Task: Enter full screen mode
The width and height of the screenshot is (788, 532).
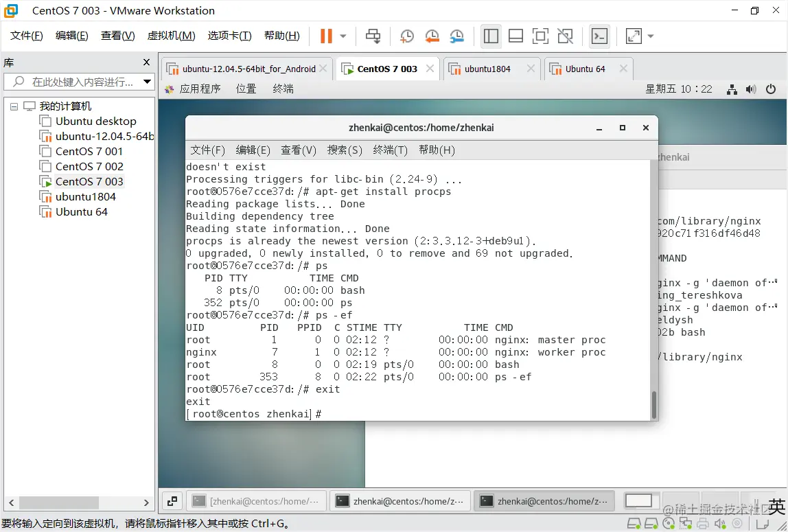Action: (540, 36)
